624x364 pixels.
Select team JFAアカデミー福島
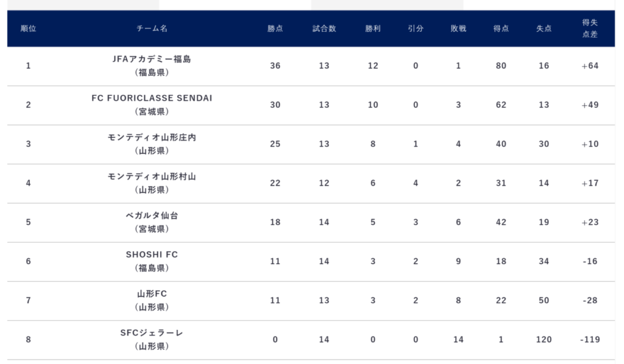152,60
